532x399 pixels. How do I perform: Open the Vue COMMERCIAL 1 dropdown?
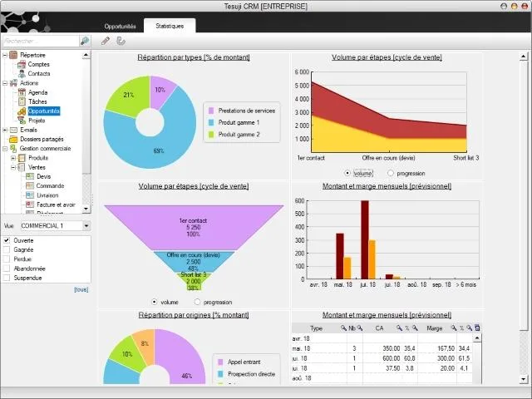(x=86, y=225)
